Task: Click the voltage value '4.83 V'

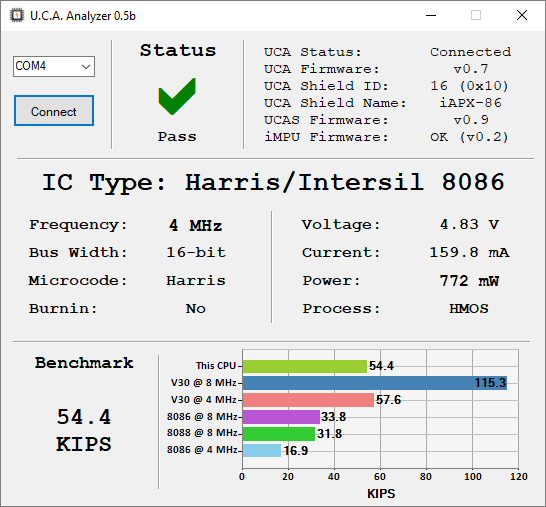Action: click(469, 225)
